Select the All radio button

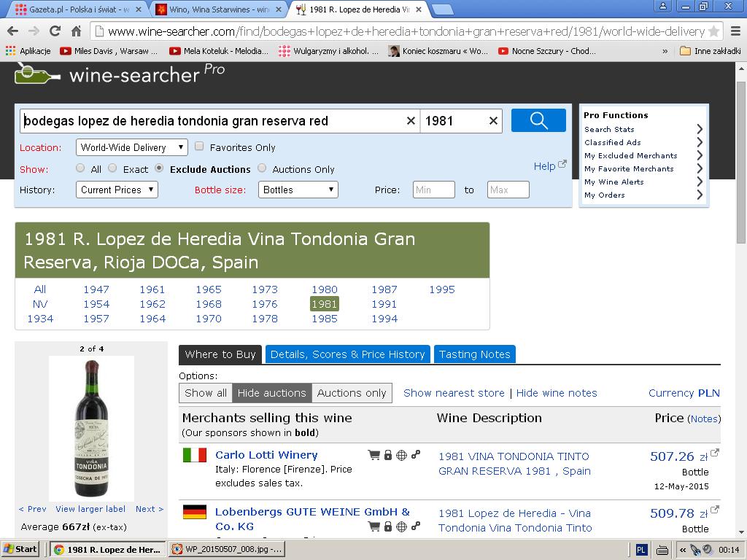click(80, 168)
